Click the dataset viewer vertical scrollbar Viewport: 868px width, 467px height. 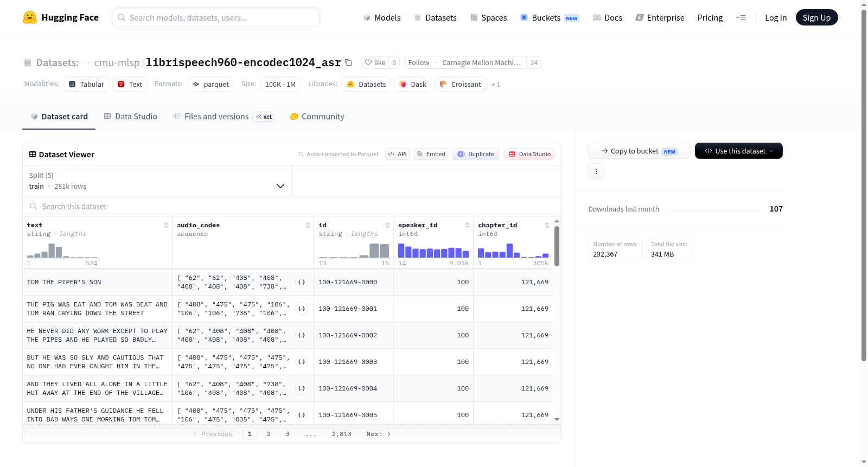coord(557,246)
